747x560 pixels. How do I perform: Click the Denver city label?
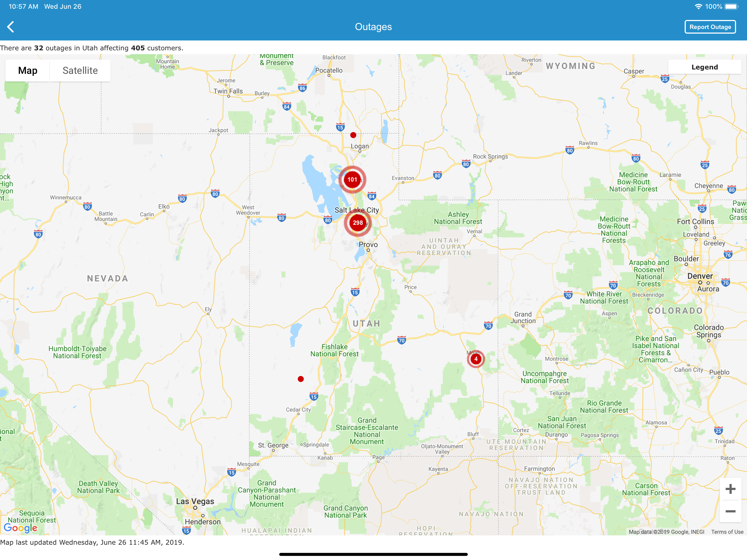point(700,276)
